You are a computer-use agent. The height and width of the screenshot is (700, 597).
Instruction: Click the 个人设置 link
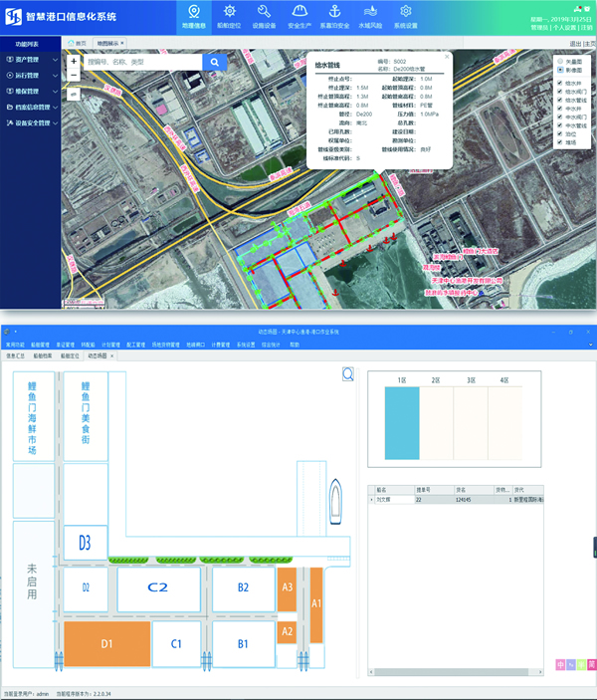[x=564, y=28]
